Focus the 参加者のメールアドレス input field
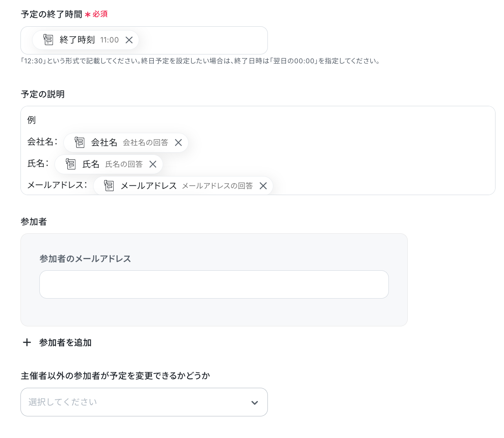Image resolution: width=504 pixels, height=438 pixels. click(x=214, y=284)
